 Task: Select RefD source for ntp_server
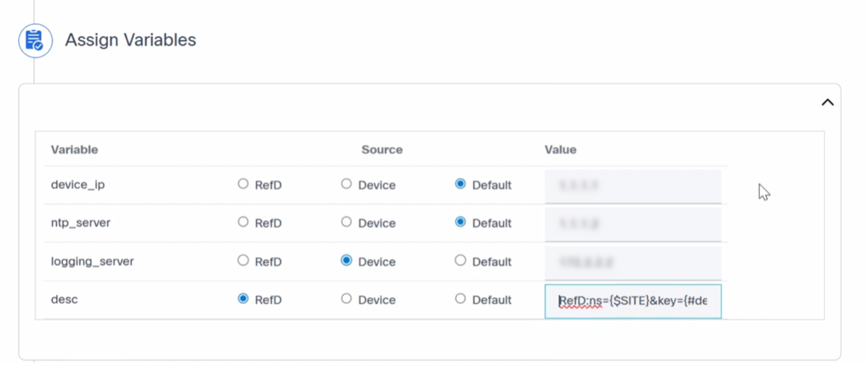coord(243,222)
